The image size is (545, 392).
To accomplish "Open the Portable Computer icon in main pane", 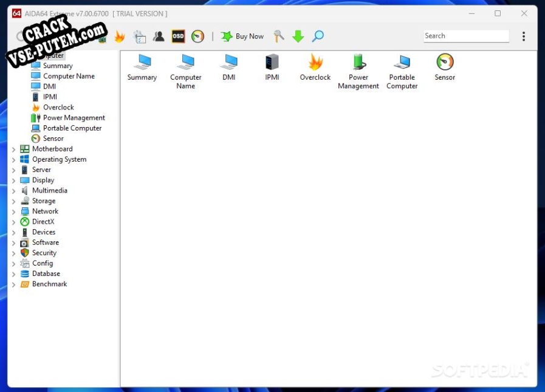I will tap(402, 63).
